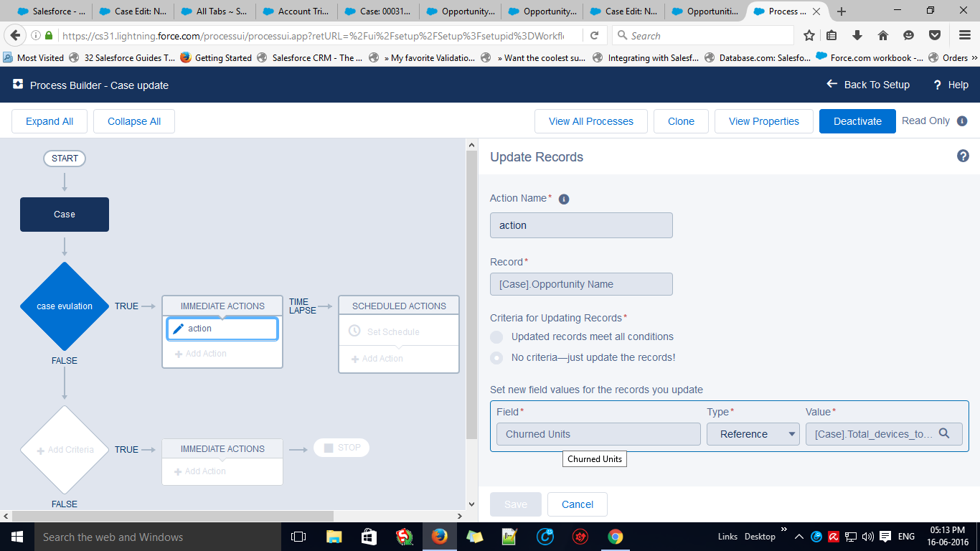This screenshot has width=980, height=551.
Task: Choose No criteria—just update the records
Action: click(x=496, y=357)
